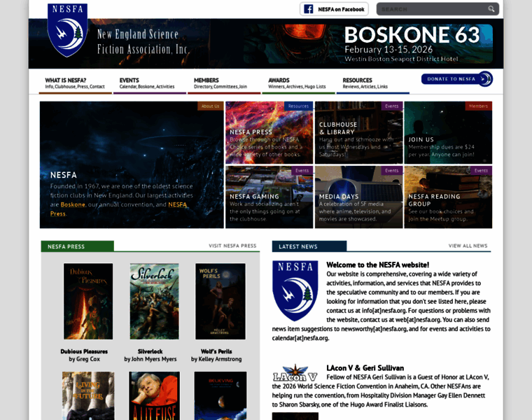Open the Silverlock book cover
532x420 pixels.
155,301
